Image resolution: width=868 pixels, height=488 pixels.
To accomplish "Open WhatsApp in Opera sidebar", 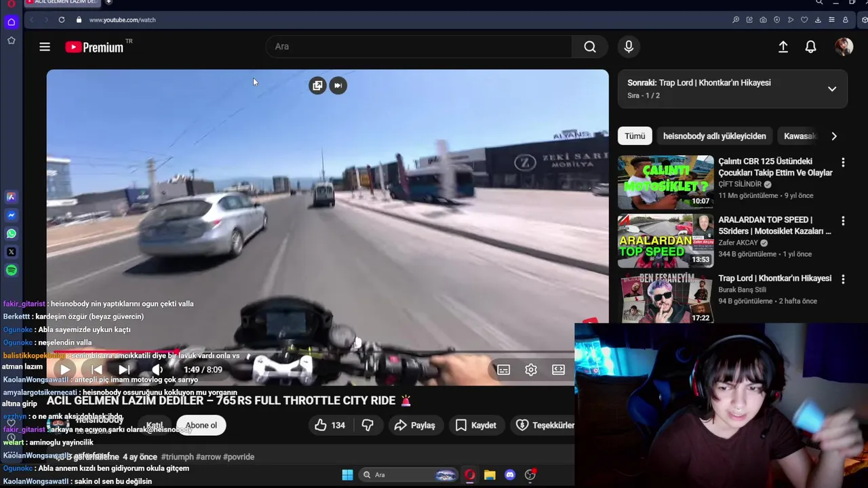I will click(12, 234).
